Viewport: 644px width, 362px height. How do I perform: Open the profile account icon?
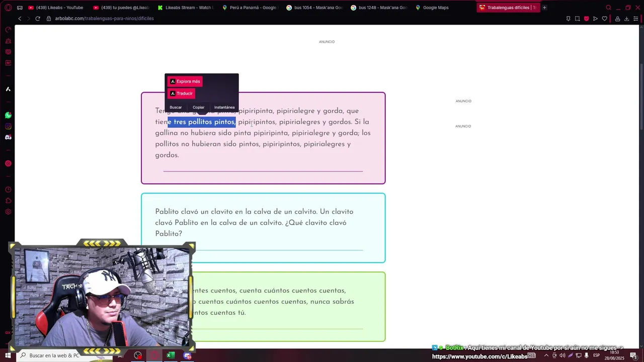click(x=617, y=19)
